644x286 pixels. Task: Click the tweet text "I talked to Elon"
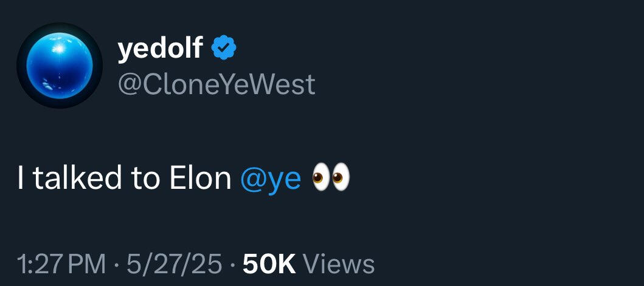124,179
